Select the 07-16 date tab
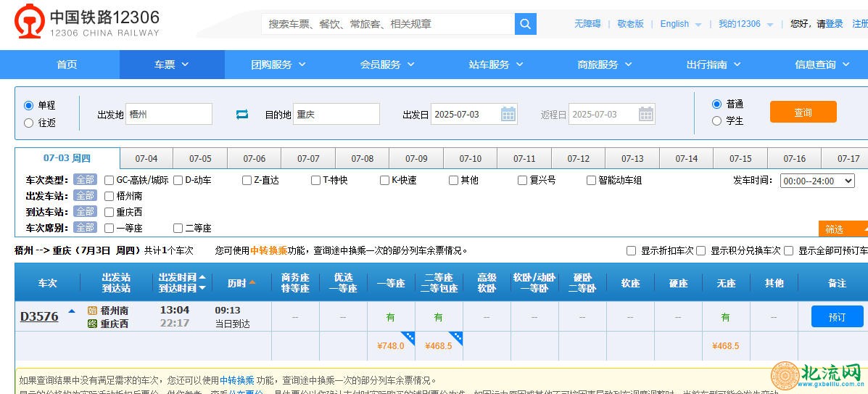The width and height of the screenshot is (868, 394). 794,159
